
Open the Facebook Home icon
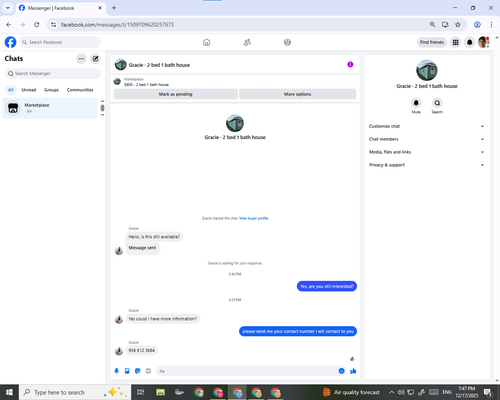tap(206, 42)
